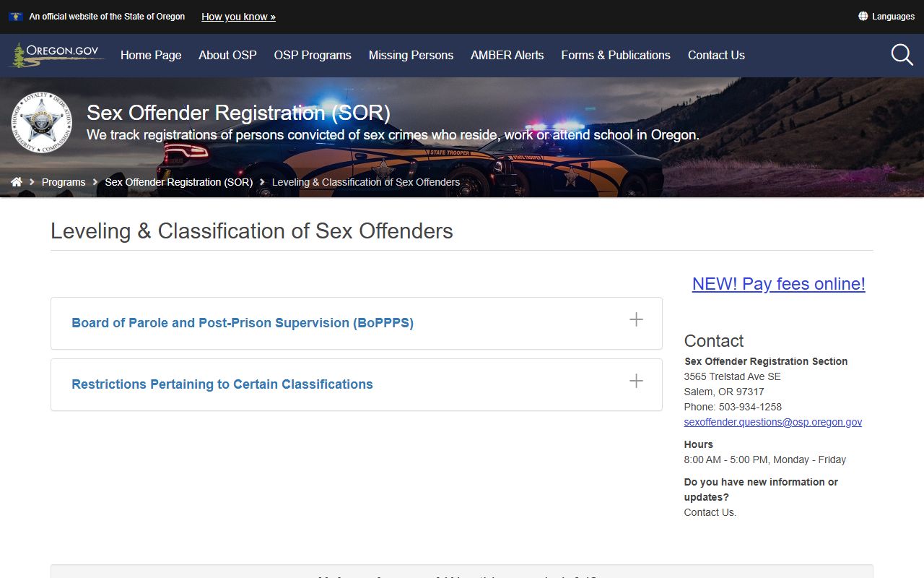Image resolution: width=924 pixels, height=578 pixels.
Task: Open About OSP menu
Action: pyautogui.click(x=227, y=55)
